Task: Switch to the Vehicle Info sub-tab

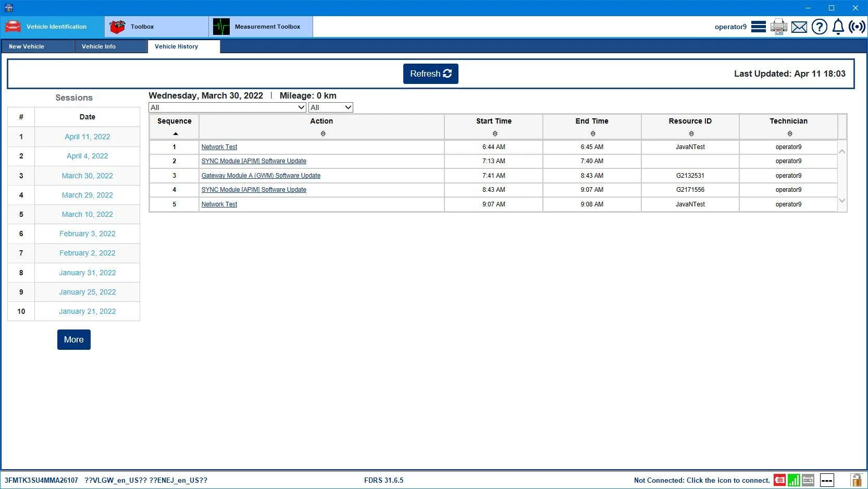Action: click(x=111, y=46)
